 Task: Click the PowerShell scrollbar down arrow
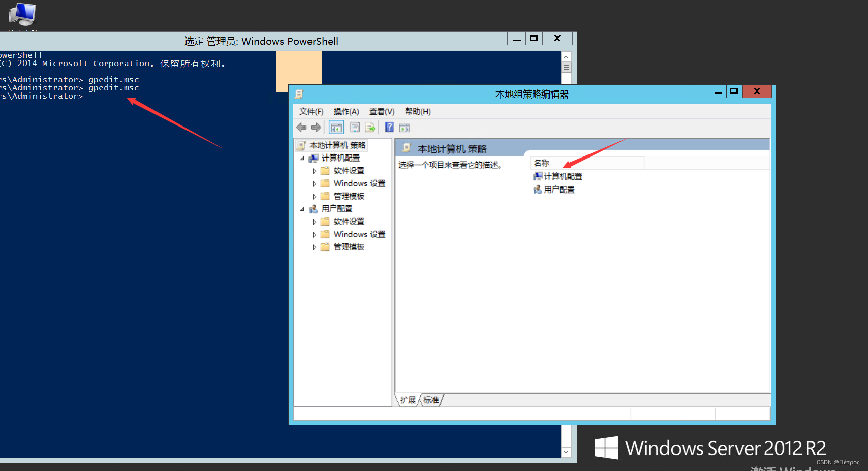566,452
